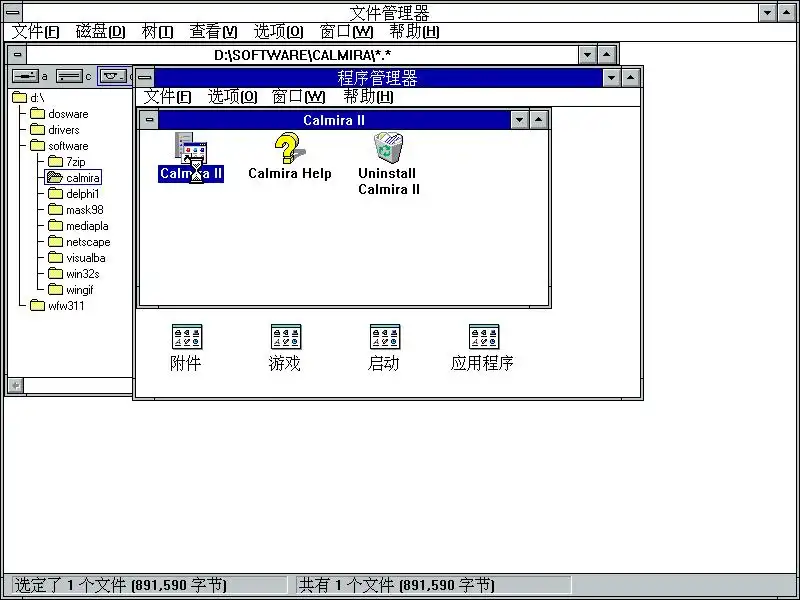
Task: Open Program Manager 帮助(H) menu
Action: [368, 96]
